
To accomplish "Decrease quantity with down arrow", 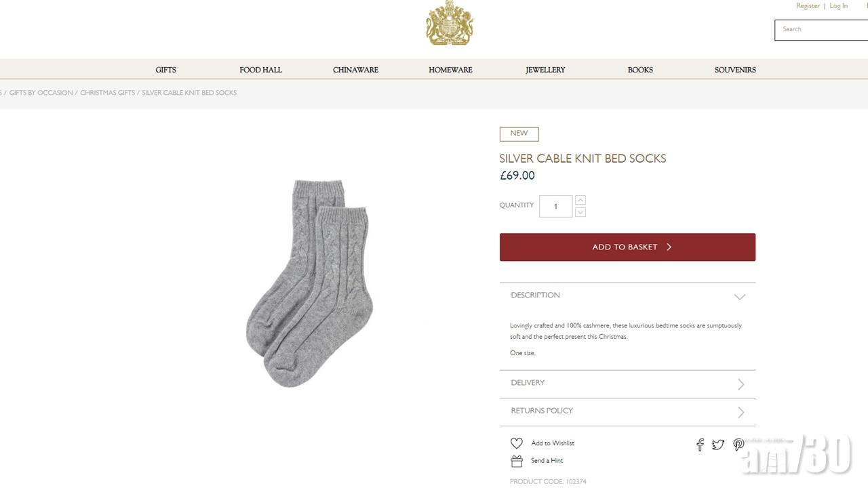I will click(580, 212).
